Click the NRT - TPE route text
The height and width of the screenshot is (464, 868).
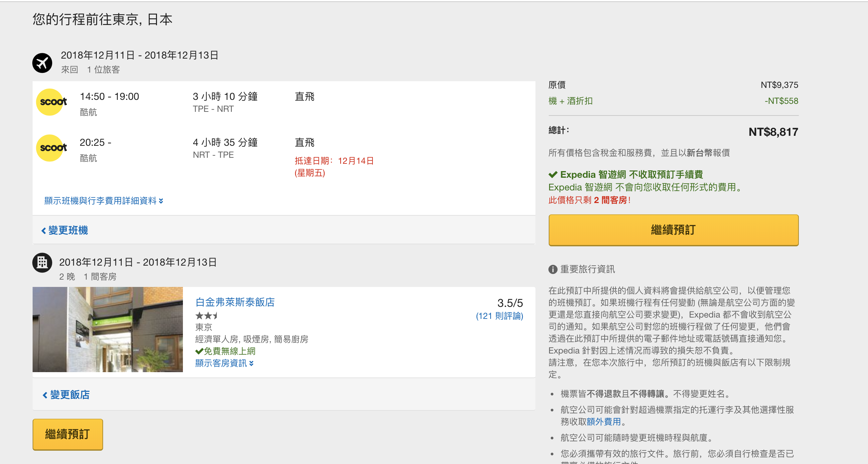[213, 155]
